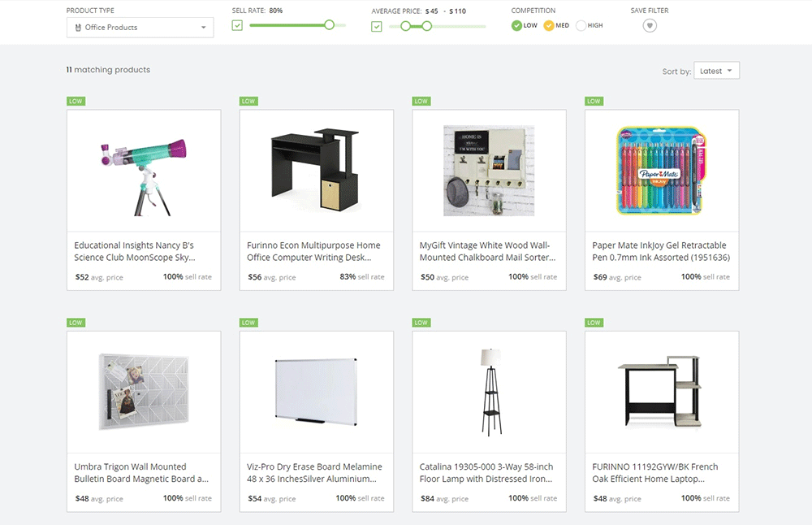Open the Furinno Econ Multipurpose Desk title

point(313,251)
